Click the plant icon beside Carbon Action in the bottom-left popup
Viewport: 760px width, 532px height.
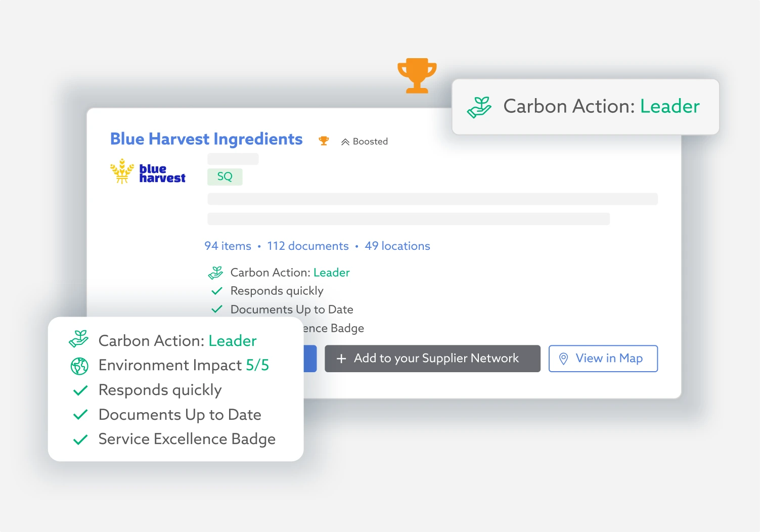coord(79,339)
